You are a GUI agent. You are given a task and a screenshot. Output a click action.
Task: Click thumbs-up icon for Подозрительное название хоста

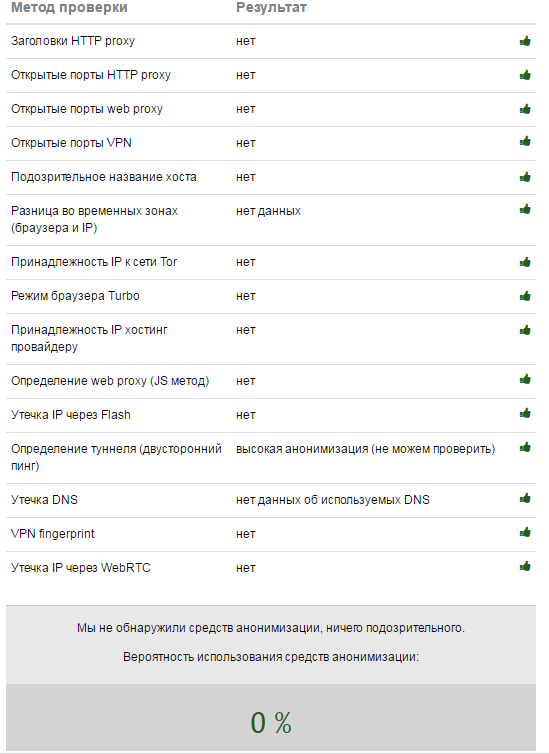tap(525, 177)
